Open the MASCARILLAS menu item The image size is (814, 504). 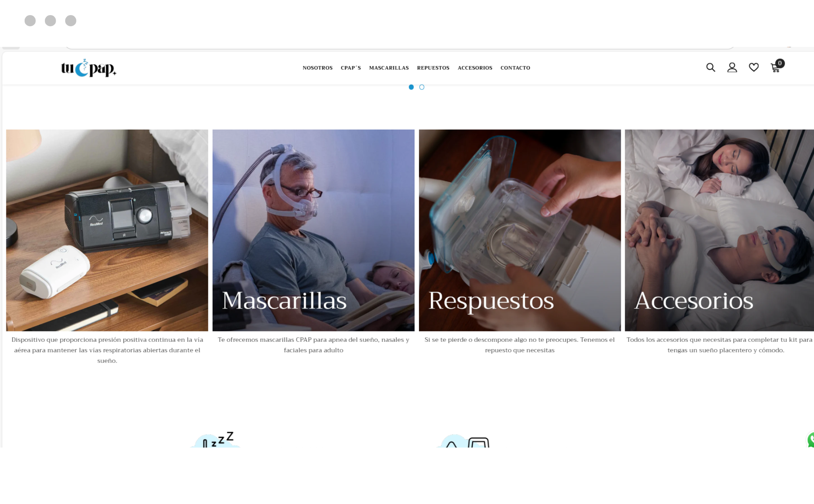point(389,68)
